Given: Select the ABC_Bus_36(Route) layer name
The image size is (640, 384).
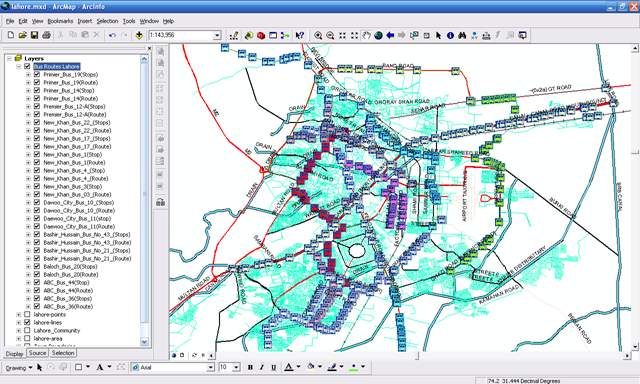Looking at the screenshot, I should tap(68, 306).
